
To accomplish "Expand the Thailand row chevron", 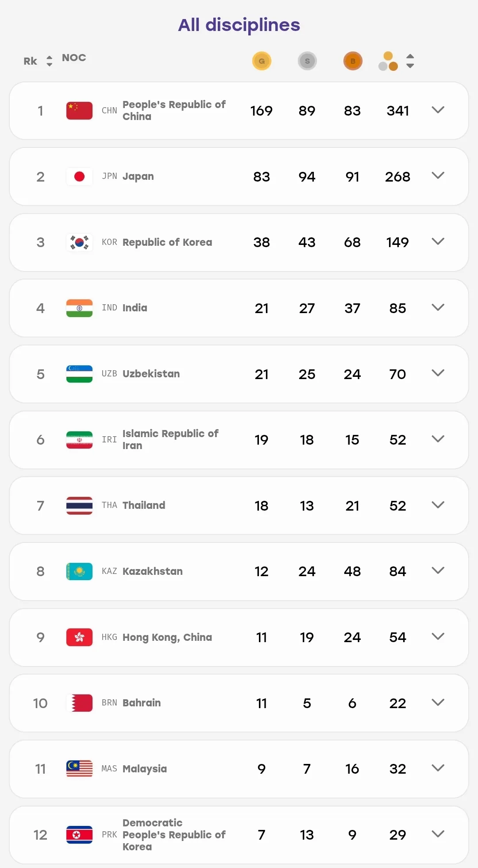I will 438,505.
